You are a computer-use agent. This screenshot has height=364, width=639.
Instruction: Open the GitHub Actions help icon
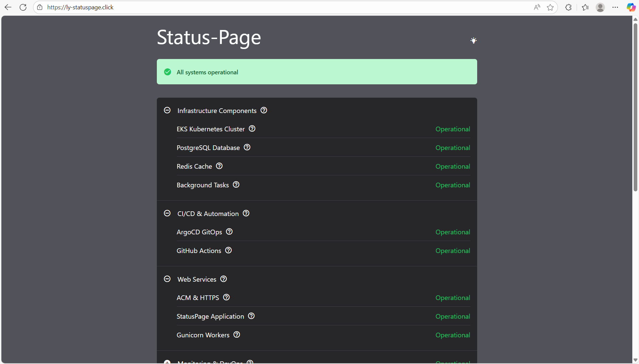coord(228,250)
